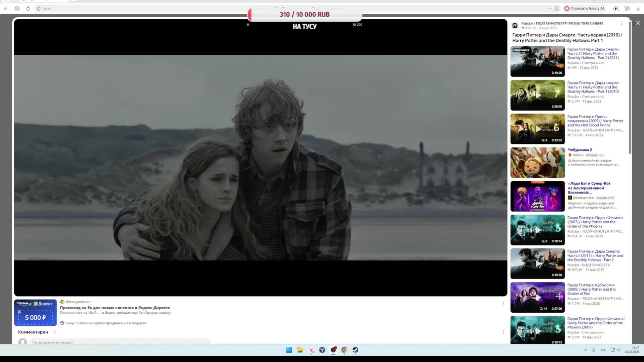
Task: Open the Леди Баг и Супер-Кот ad thumbnail
Action: pyautogui.click(x=537, y=196)
